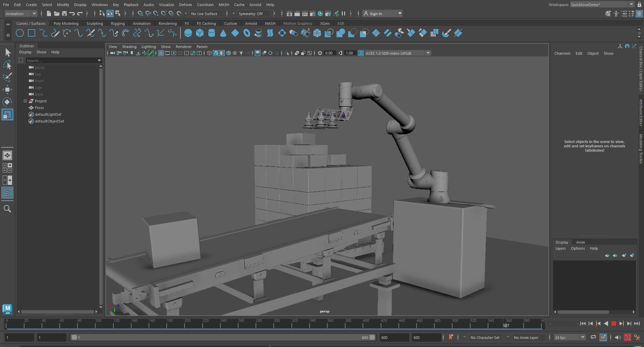Viewport: 644px width, 347px height.
Task: Switch to the Rigging shelf tab
Action: click(117, 23)
